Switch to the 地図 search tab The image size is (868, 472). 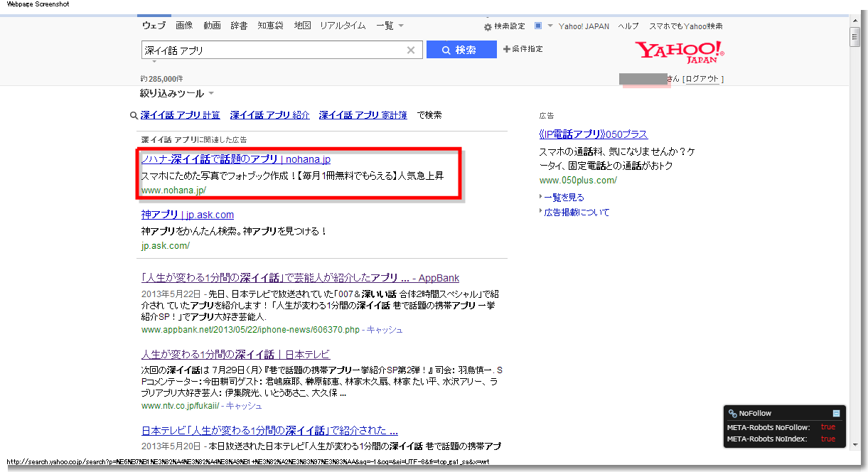tap(302, 26)
